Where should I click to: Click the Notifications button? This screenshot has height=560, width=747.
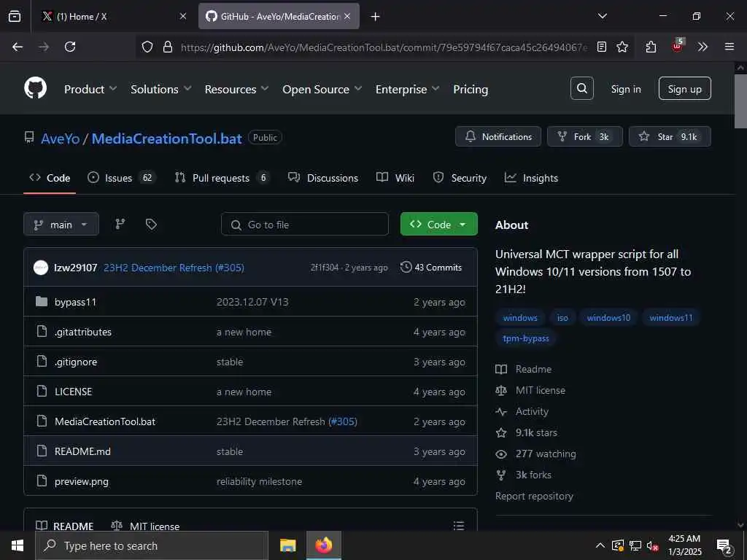click(498, 136)
